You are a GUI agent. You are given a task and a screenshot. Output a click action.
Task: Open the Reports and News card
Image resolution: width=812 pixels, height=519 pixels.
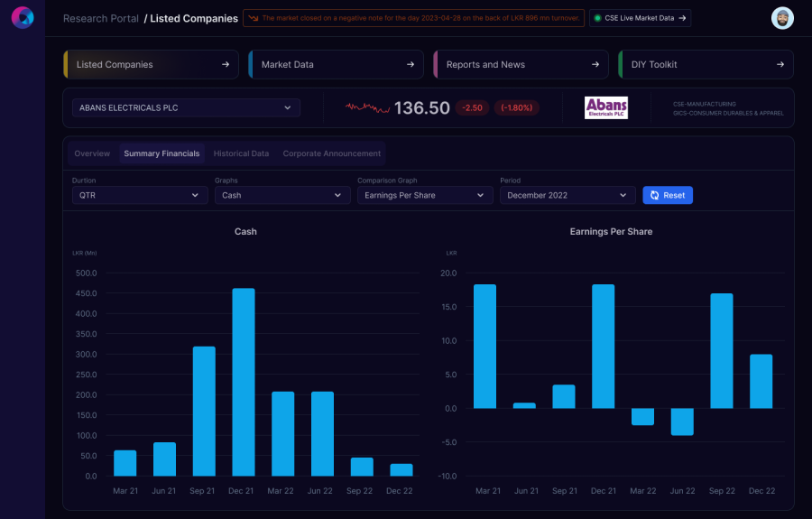pyautogui.click(x=521, y=64)
